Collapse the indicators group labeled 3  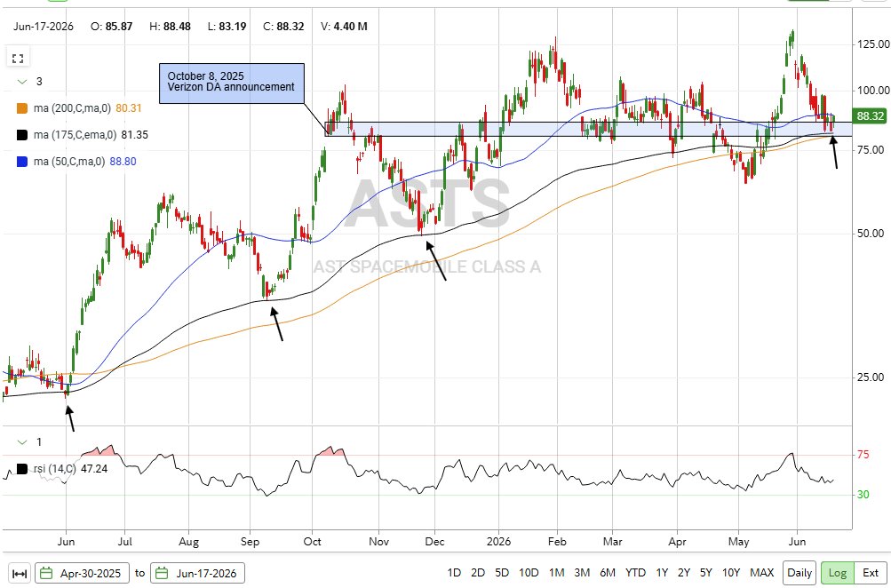[x=22, y=82]
